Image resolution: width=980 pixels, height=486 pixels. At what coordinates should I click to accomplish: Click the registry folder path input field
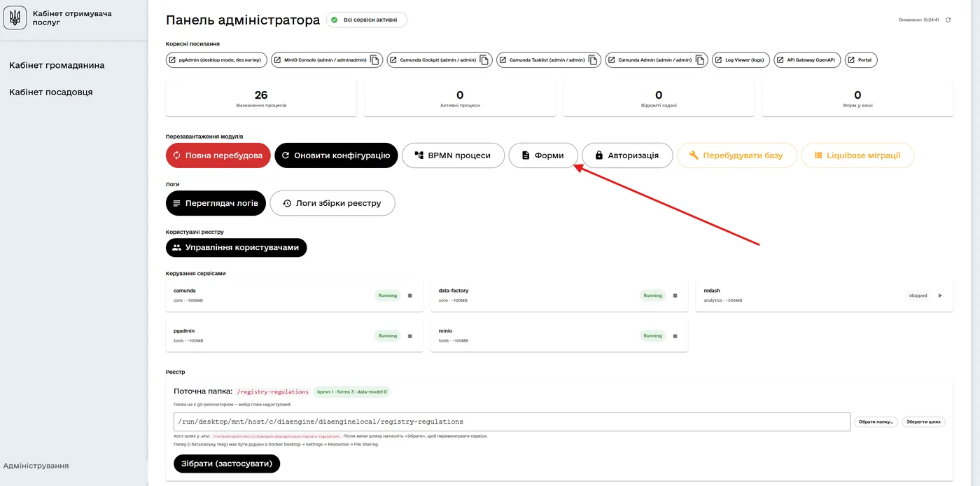[x=512, y=422]
